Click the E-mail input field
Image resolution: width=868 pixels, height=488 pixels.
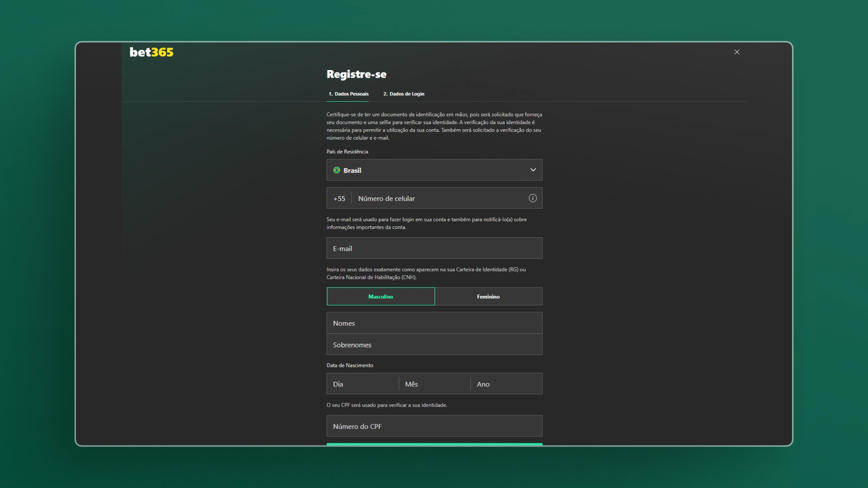tap(434, 248)
